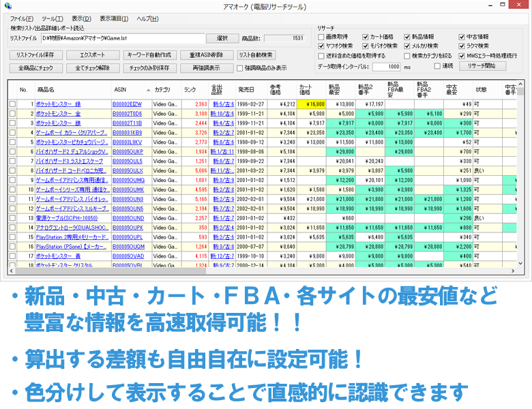The width and height of the screenshot is (532, 409).
Task: Click the horizontal scrollbar left arrow
Action: pyautogui.click(x=12, y=271)
